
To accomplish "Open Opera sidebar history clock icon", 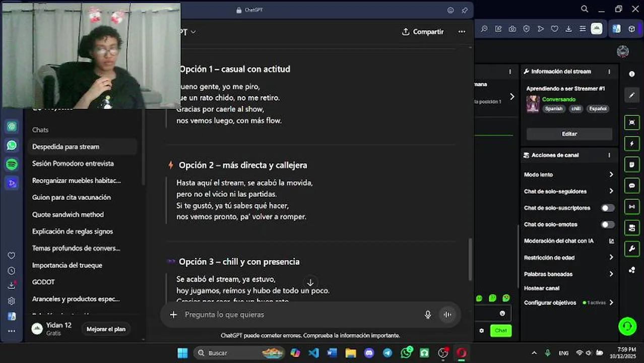I will coord(12,271).
